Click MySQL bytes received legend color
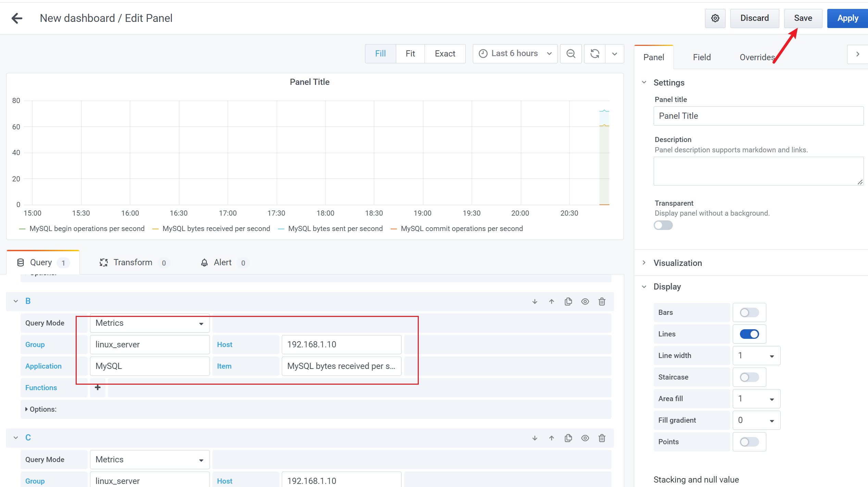This screenshot has width=868, height=487. pyautogui.click(x=155, y=229)
